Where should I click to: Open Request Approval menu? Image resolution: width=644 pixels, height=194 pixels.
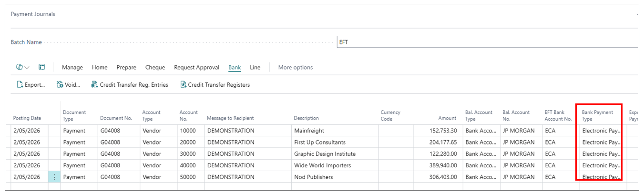tap(196, 67)
